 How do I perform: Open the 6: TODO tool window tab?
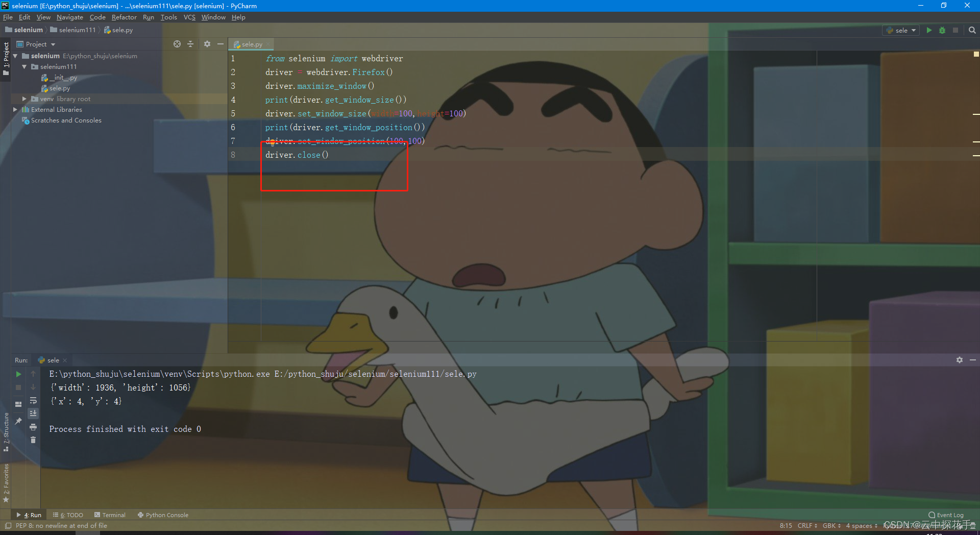tap(68, 515)
